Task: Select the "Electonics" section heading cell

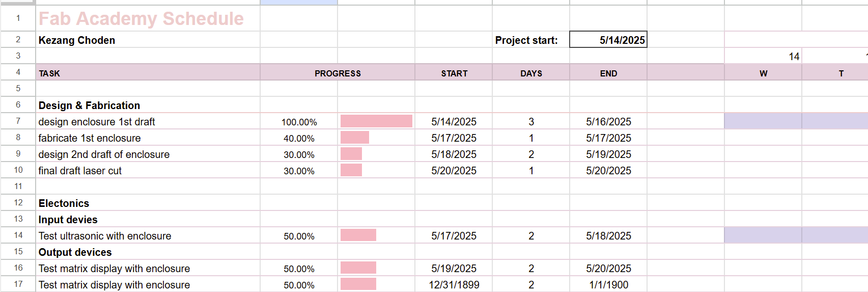Action: (x=64, y=203)
